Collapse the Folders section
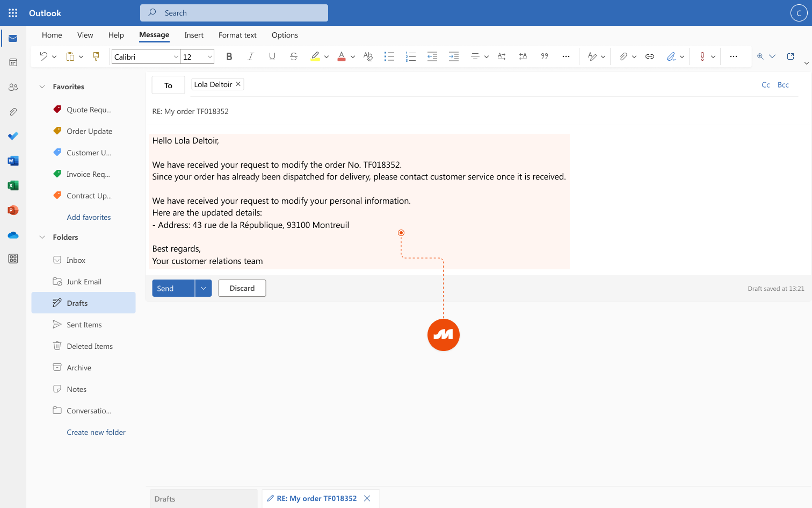The height and width of the screenshot is (508, 812). [x=42, y=237]
